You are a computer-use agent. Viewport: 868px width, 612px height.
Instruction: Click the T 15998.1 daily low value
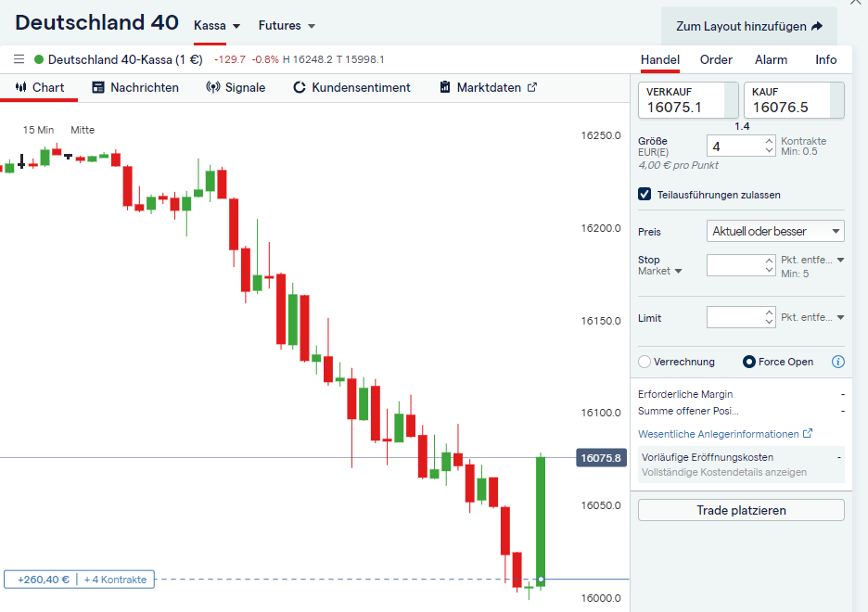361,59
